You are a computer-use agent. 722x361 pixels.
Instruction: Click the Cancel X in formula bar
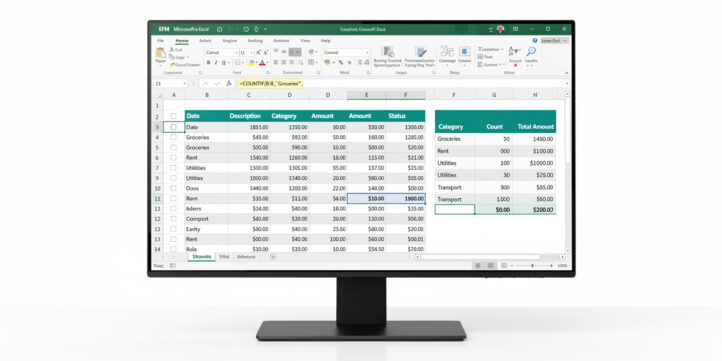(205, 84)
